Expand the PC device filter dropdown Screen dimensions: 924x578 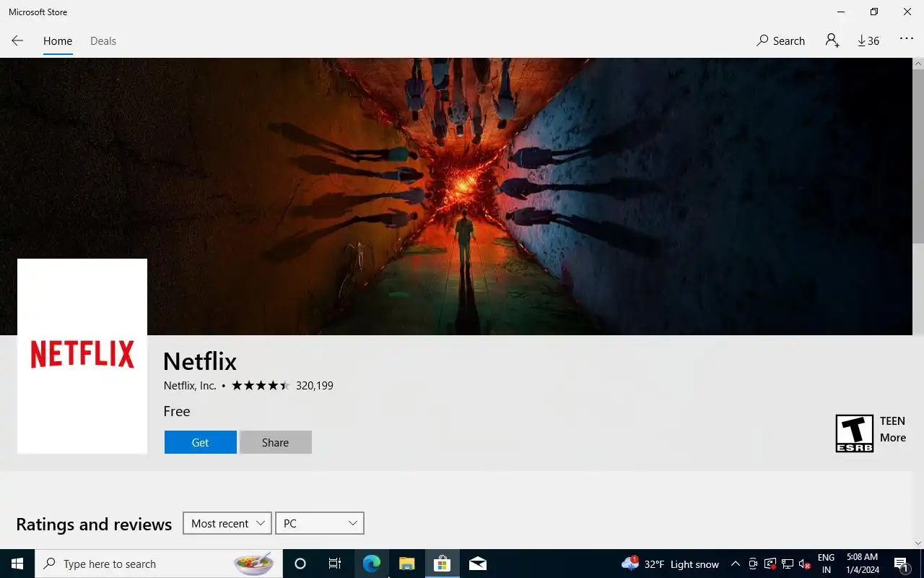(x=320, y=523)
